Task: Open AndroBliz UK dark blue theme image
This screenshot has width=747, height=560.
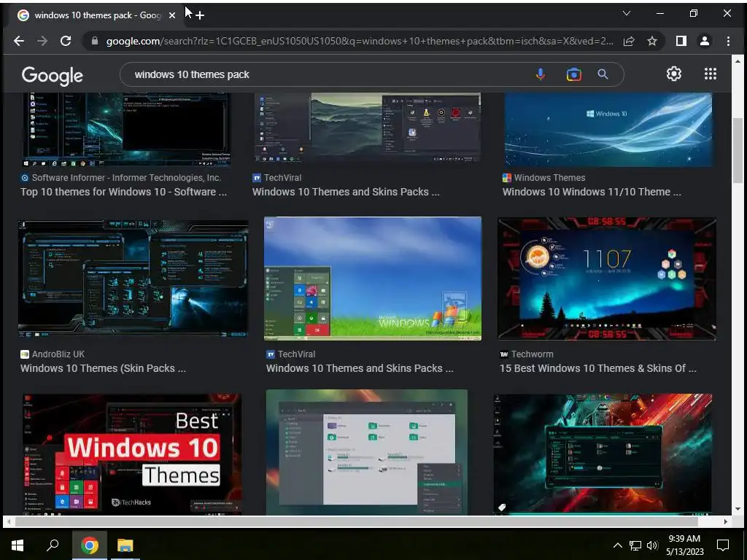Action: 133,279
